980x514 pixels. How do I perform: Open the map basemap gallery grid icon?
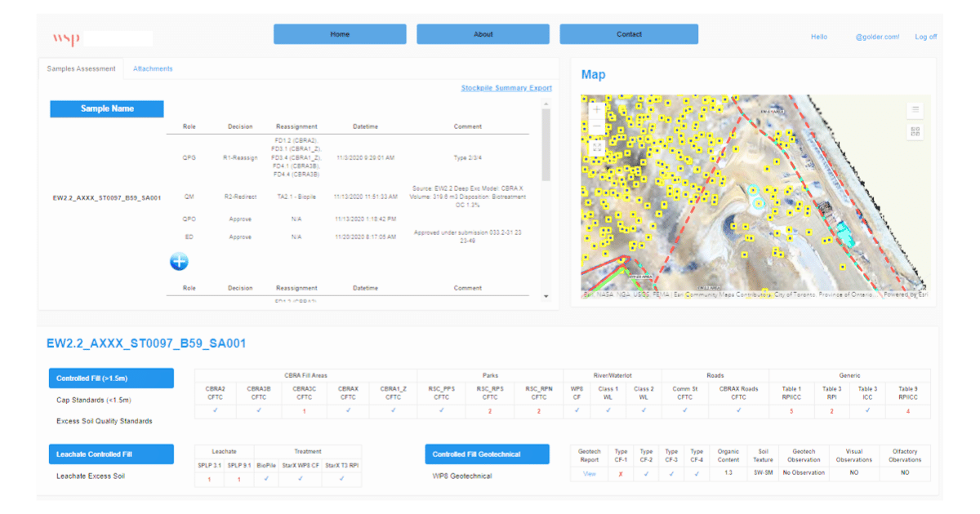click(915, 131)
